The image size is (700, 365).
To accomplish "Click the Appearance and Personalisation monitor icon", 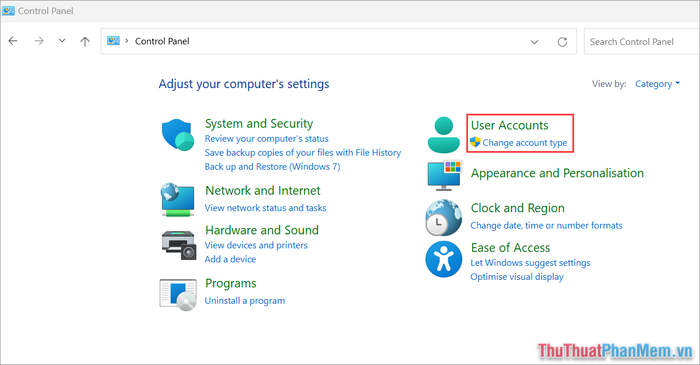I will (x=444, y=175).
